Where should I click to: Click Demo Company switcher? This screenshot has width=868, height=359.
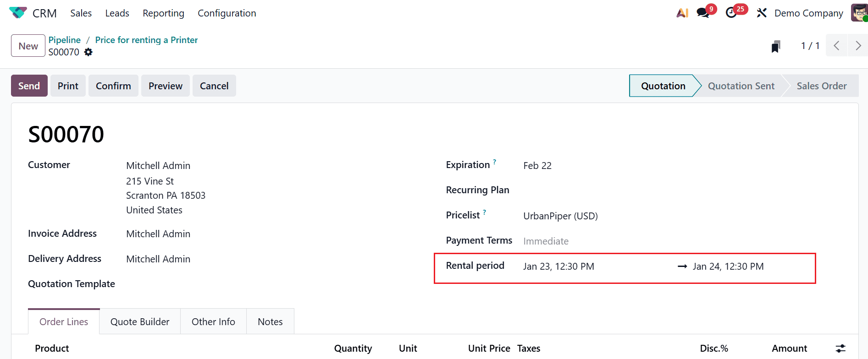tap(808, 13)
